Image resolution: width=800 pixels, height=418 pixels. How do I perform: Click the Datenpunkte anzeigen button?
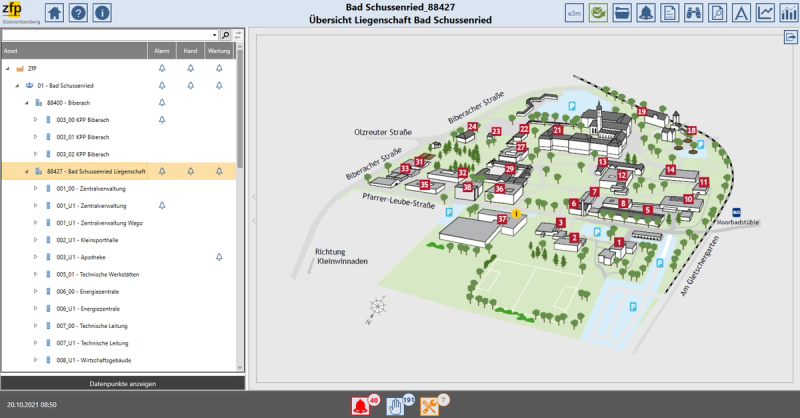122,384
